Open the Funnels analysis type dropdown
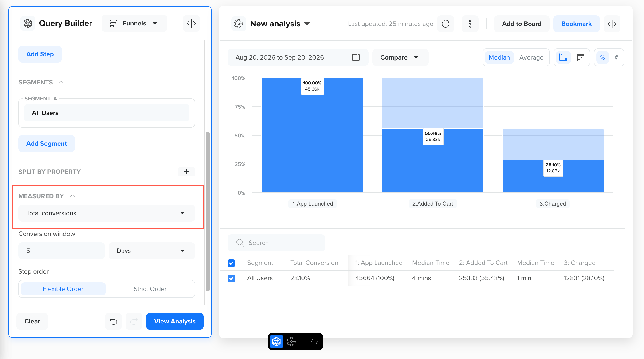This screenshot has height=359, width=644. pos(134,23)
